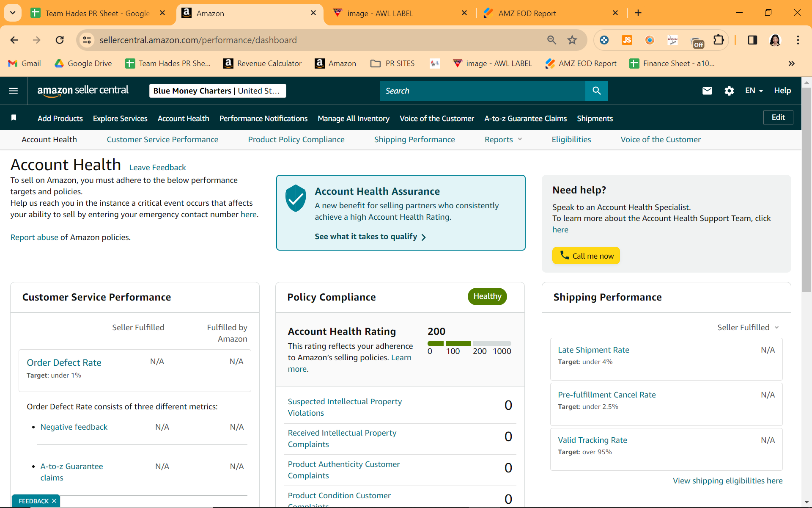Click View shipping eligibilities here link

click(727, 480)
